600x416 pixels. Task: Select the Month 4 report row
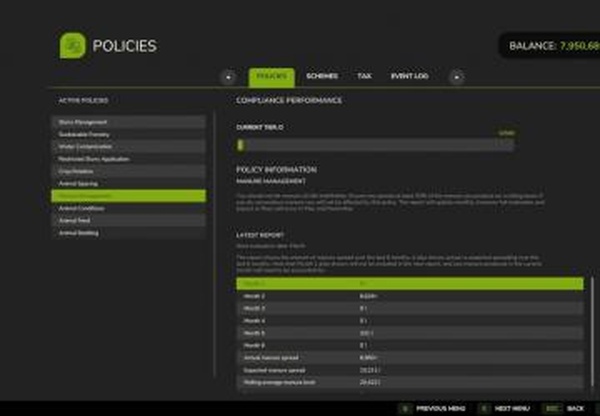(410, 321)
